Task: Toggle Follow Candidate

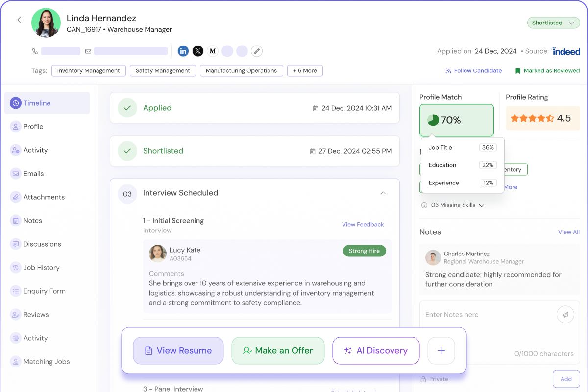Action: (473, 71)
